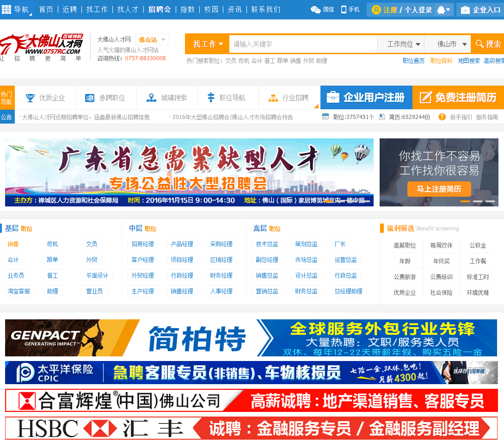504x442 pixels.
Task: Click the 急聘职位 urgent icon
Action: point(90,98)
